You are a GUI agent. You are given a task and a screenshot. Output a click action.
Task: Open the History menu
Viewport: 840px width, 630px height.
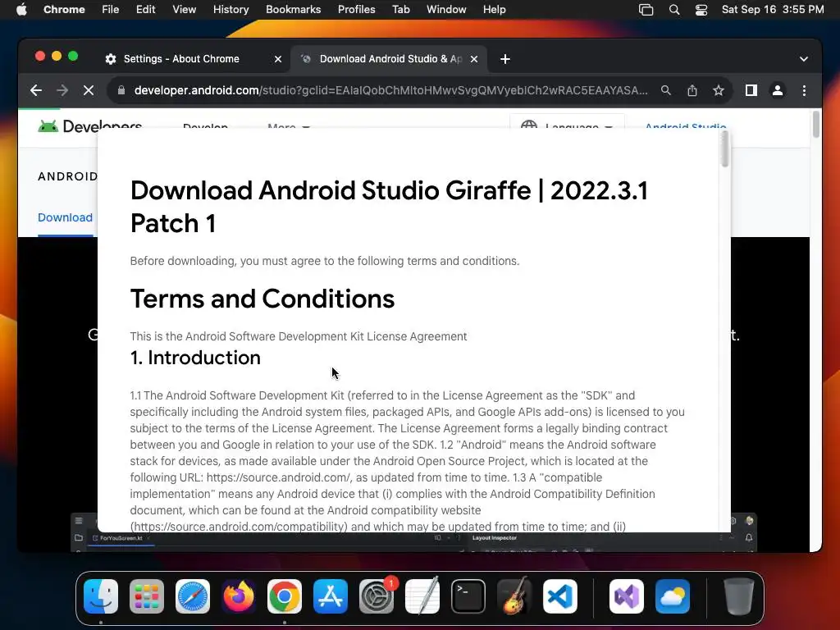(x=231, y=10)
